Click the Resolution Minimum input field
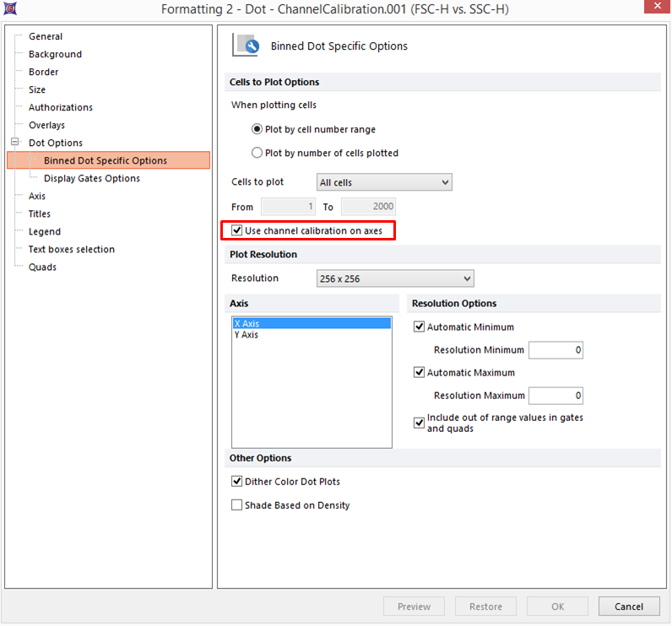The height and width of the screenshot is (626, 672). click(555, 350)
